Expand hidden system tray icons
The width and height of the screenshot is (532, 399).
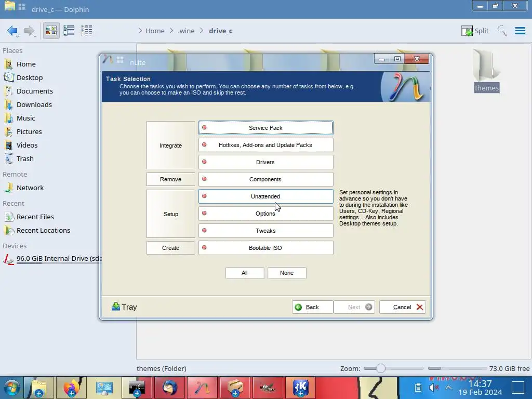point(448,388)
